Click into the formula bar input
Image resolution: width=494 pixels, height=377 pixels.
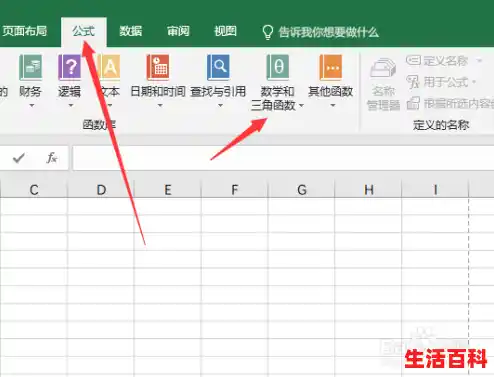click(283, 158)
